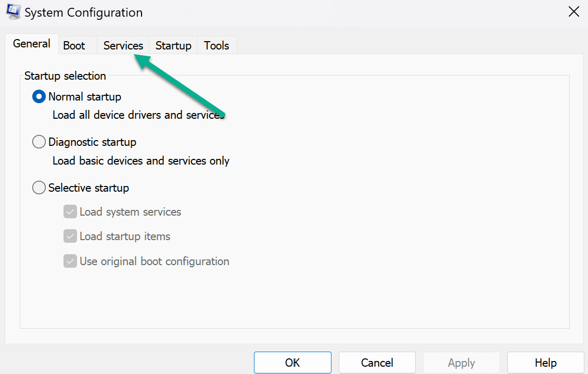Enable the Selective startup radio button

(x=39, y=188)
